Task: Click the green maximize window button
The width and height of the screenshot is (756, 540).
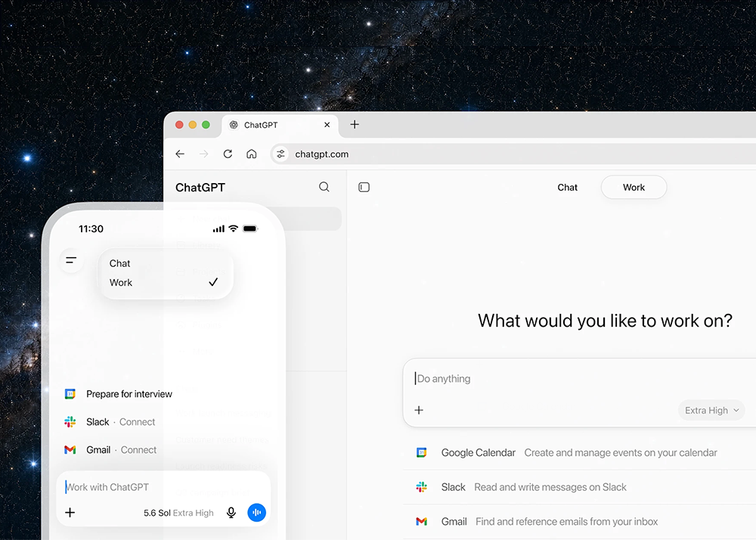Action: (206, 125)
